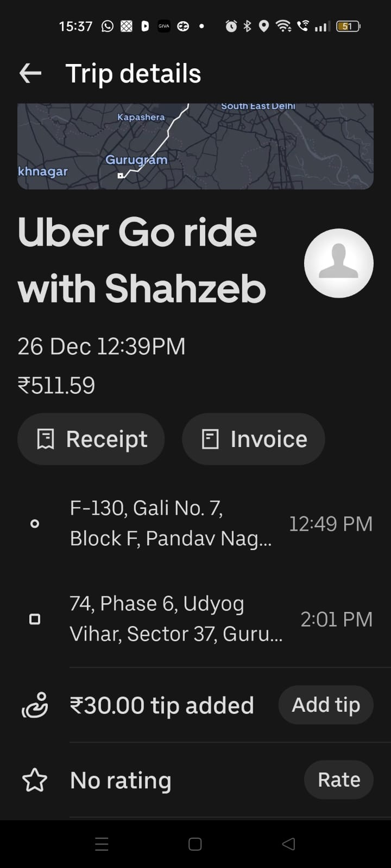The image size is (391, 868).
Task: Tap the tip hand-coin icon
Action: (x=35, y=705)
